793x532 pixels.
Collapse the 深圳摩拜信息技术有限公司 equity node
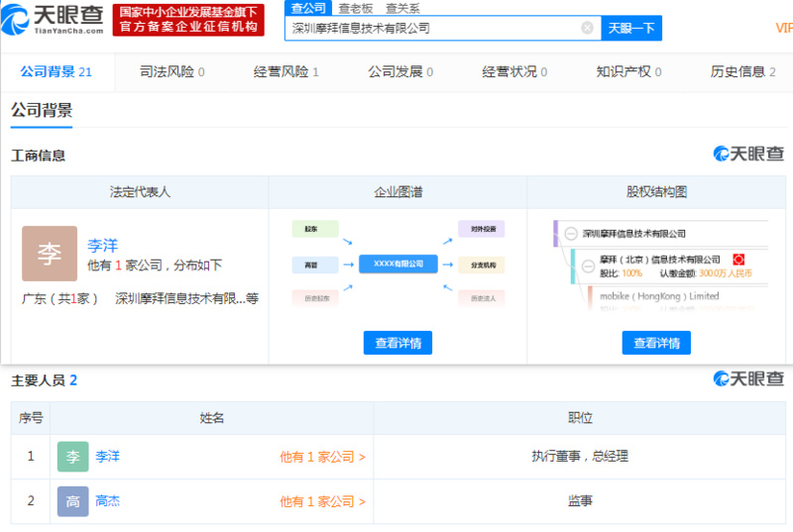571,234
